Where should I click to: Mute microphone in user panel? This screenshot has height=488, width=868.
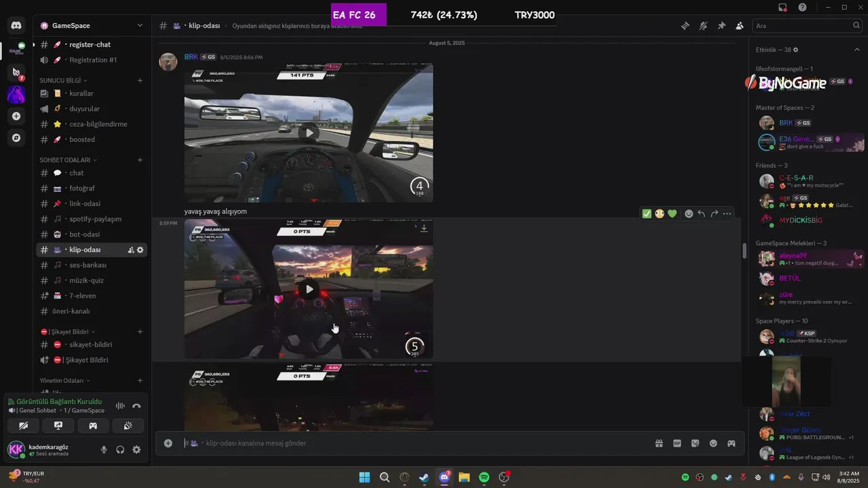pos(104,449)
